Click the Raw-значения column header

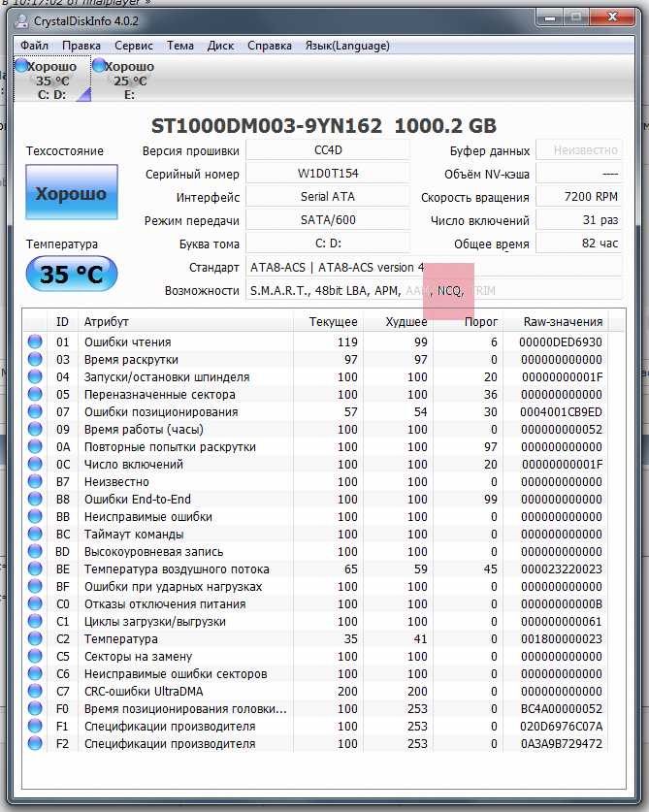tap(563, 322)
